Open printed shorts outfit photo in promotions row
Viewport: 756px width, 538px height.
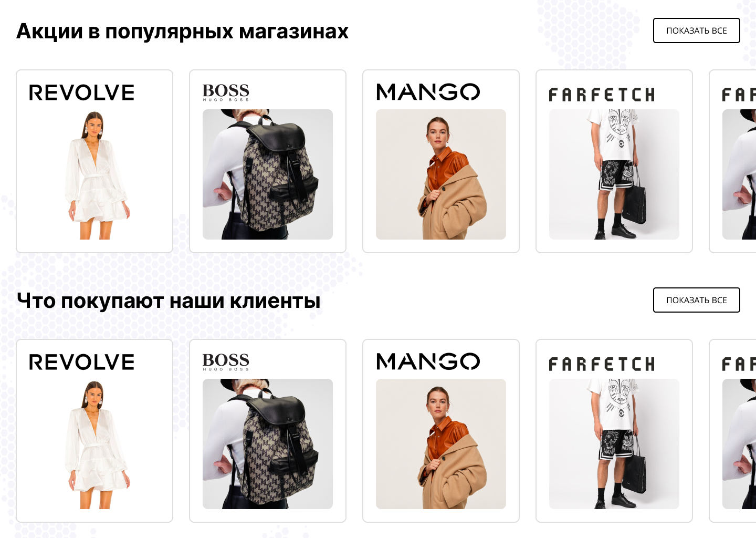tap(614, 174)
